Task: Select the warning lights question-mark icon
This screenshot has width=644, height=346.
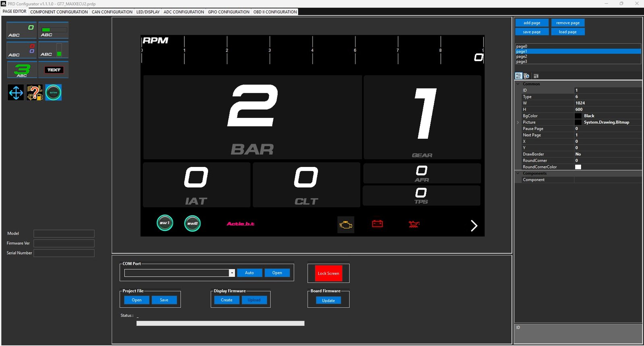Action: coord(35,93)
